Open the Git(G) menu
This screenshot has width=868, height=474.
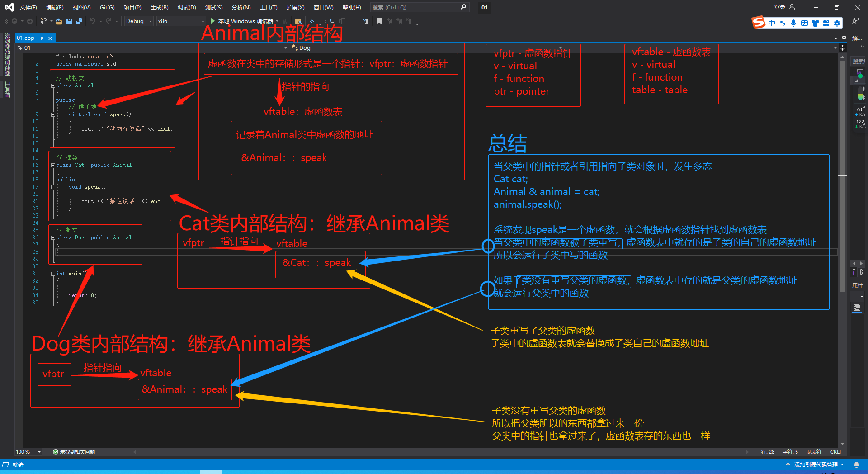click(x=107, y=7)
